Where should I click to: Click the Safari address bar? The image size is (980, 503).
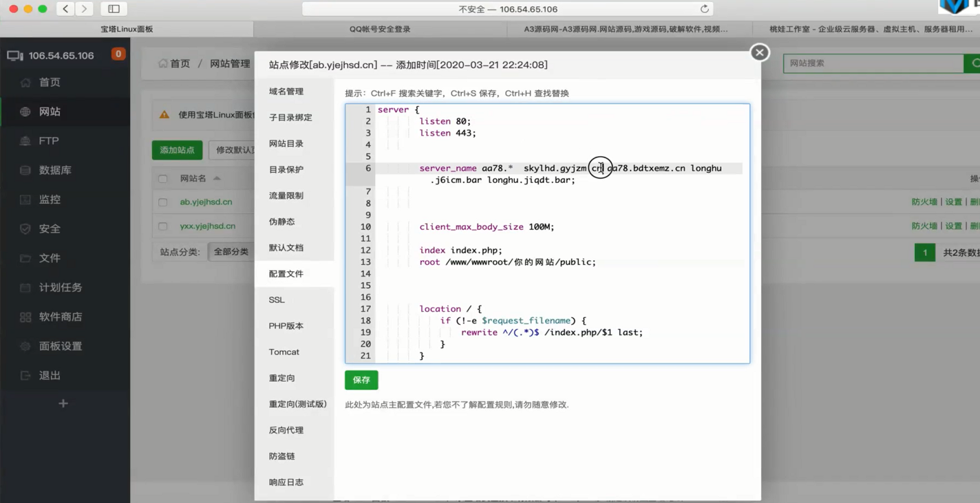[x=507, y=9]
